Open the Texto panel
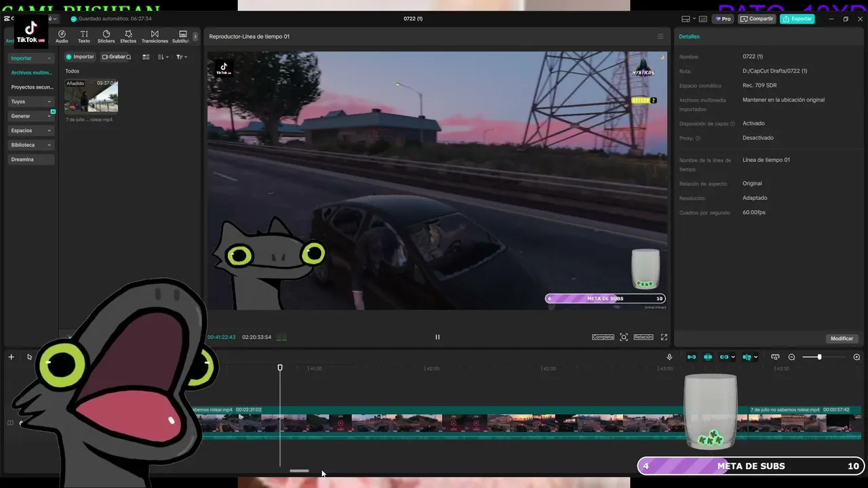Image resolution: width=868 pixels, height=488 pixels. click(x=84, y=37)
